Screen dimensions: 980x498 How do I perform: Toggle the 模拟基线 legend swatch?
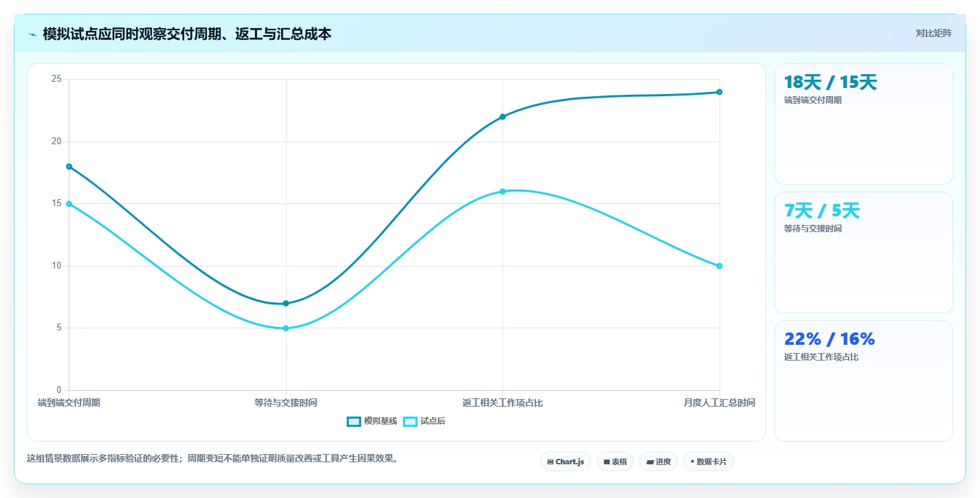[x=354, y=421]
